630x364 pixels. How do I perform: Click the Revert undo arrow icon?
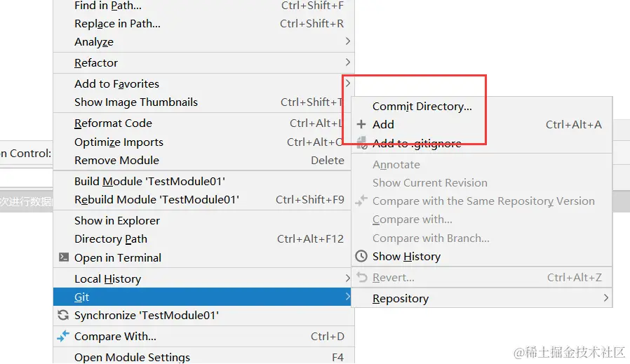click(x=361, y=277)
